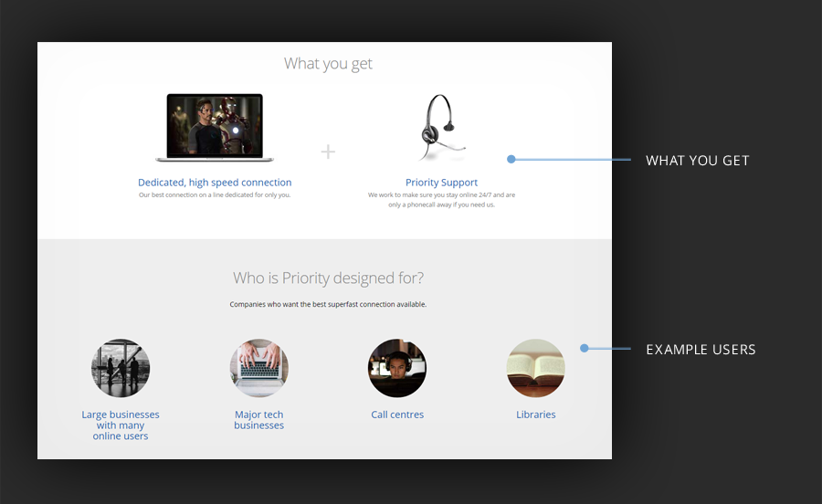Click the 'Major tech businesses' label
The width and height of the screenshot is (822, 504).
pyautogui.click(x=258, y=420)
